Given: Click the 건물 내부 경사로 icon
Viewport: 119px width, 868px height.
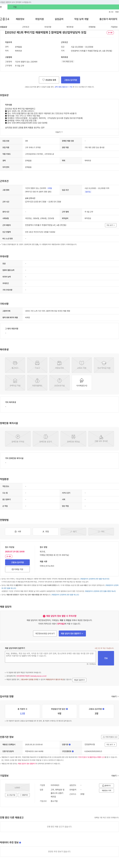Looking at the screenshot, I should pos(101,439).
